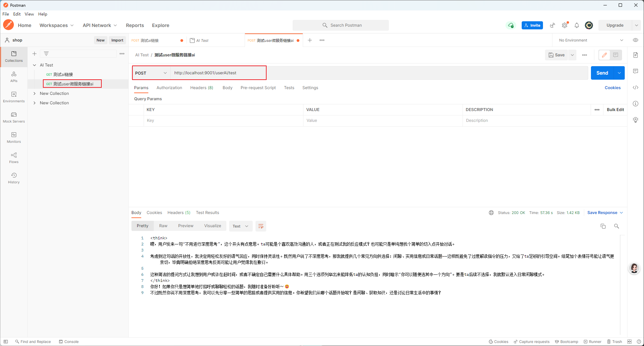Click the Invite button
Screen dimensions: 644x346
532,25
